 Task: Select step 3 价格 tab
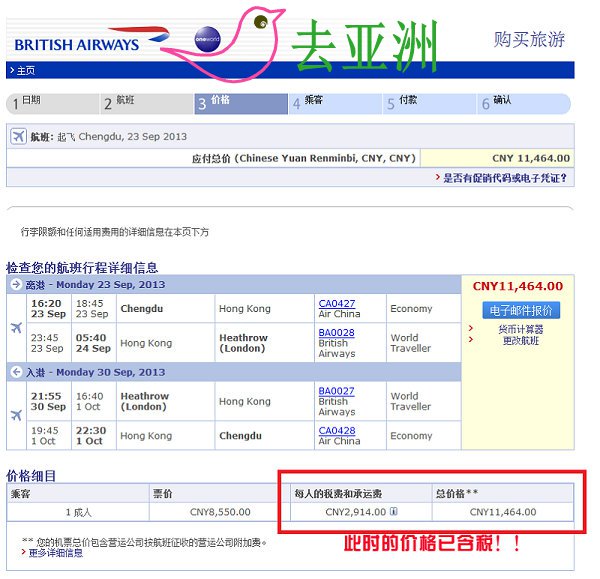click(x=241, y=104)
